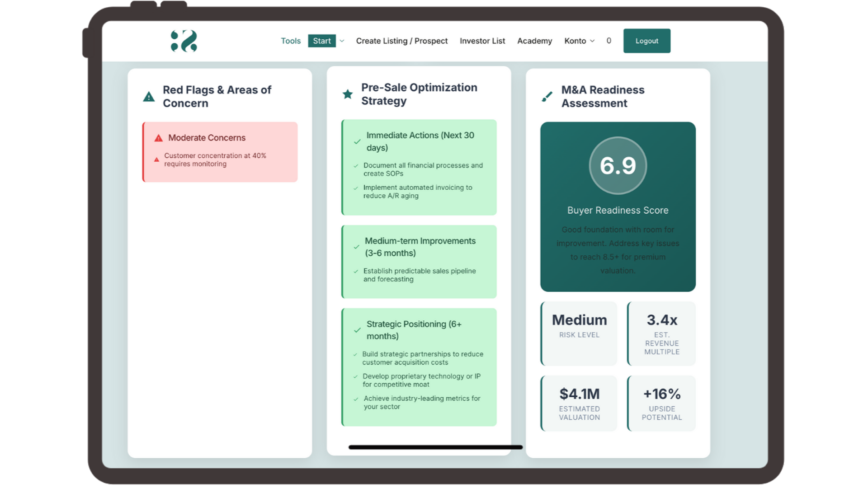The image size is (868, 488).
Task: Click warning triangle beside Red Flags heading
Action: tap(149, 97)
